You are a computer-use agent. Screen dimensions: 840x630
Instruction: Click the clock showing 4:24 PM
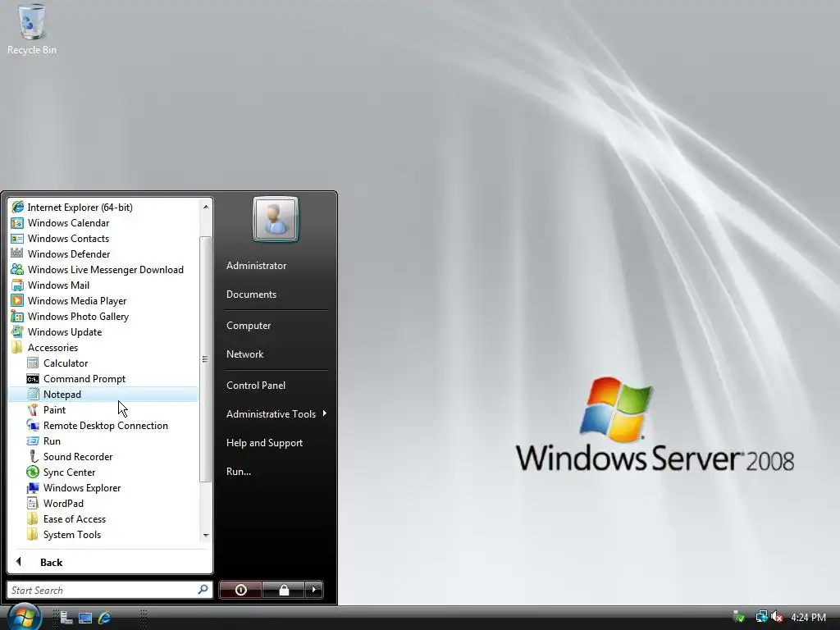coord(808,617)
